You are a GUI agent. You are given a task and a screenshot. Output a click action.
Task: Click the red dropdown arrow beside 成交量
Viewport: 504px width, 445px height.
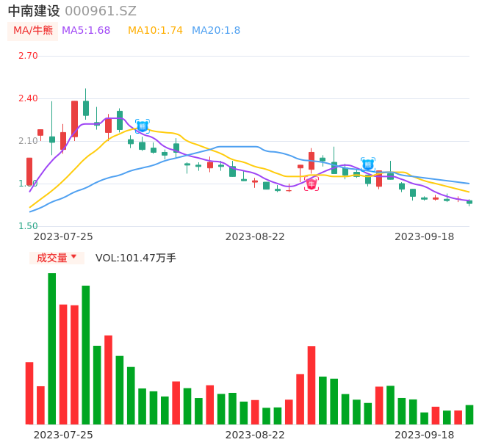point(74,256)
